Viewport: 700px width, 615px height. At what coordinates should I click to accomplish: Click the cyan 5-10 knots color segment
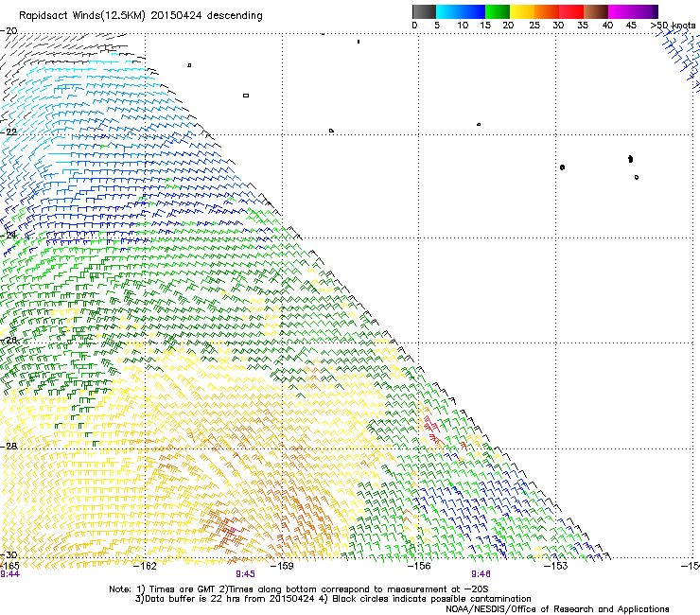coord(448,11)
